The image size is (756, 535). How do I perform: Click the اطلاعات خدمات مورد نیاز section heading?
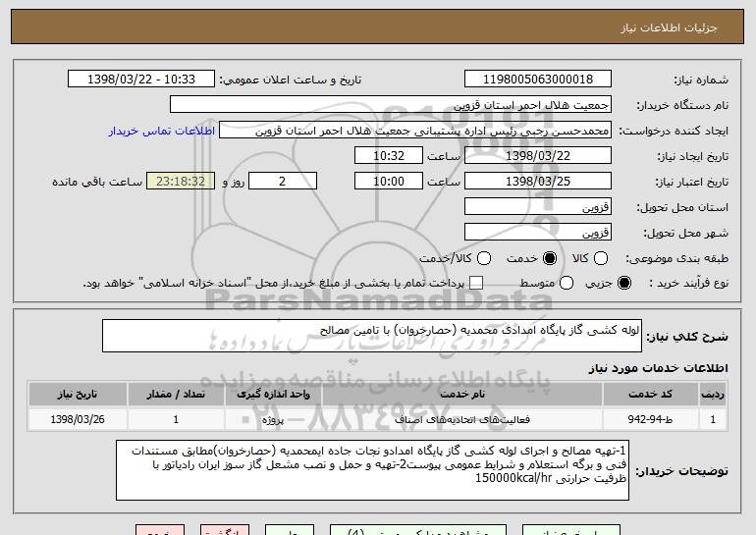pos(658,368)
